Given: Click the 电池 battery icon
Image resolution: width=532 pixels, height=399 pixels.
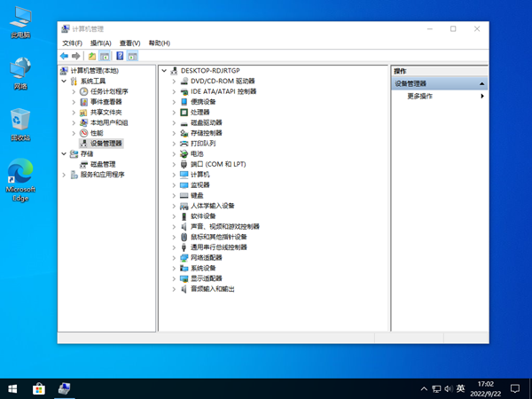Looking at the screenshot, I should (x=184, y=154).
